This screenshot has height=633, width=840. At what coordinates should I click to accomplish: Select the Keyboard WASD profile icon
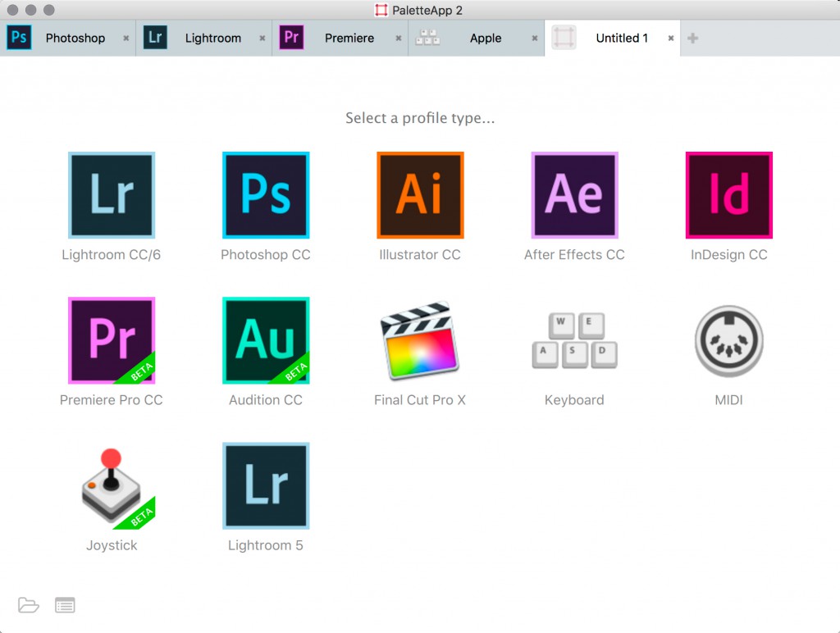[x=574, y=340]
